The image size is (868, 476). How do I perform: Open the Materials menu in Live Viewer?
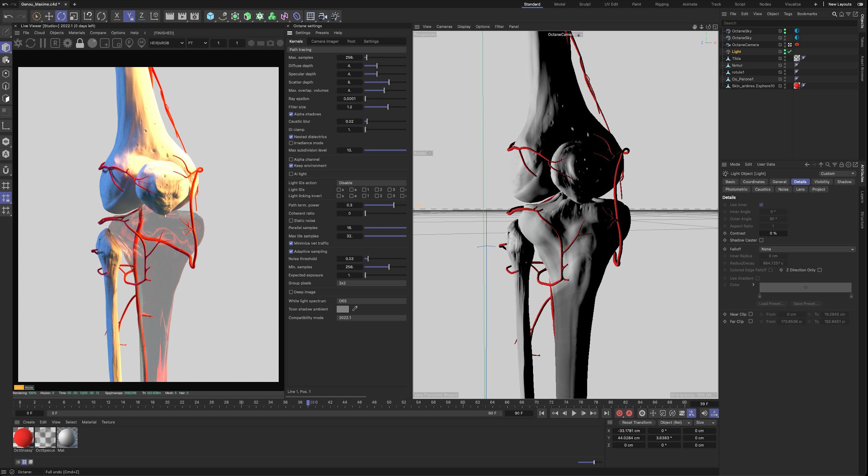coord(77,33)
